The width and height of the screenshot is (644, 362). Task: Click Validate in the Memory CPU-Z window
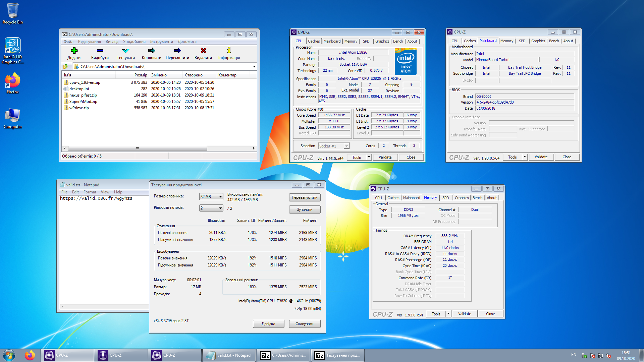click(x=465, y=314)
